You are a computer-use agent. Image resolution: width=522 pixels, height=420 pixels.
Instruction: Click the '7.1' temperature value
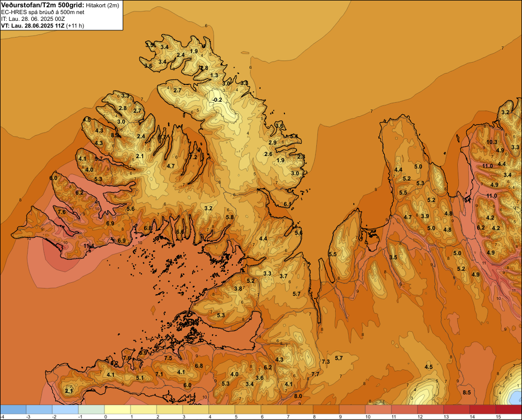click(159, 374)
